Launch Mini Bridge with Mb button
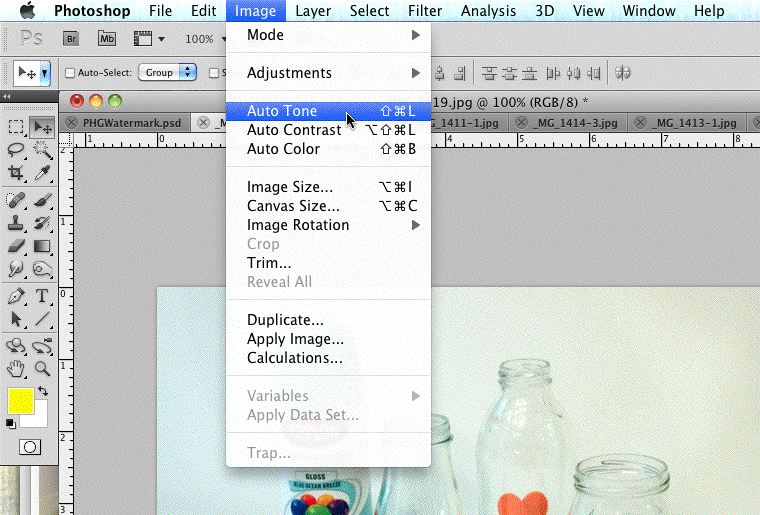 [x=107, y=38]
